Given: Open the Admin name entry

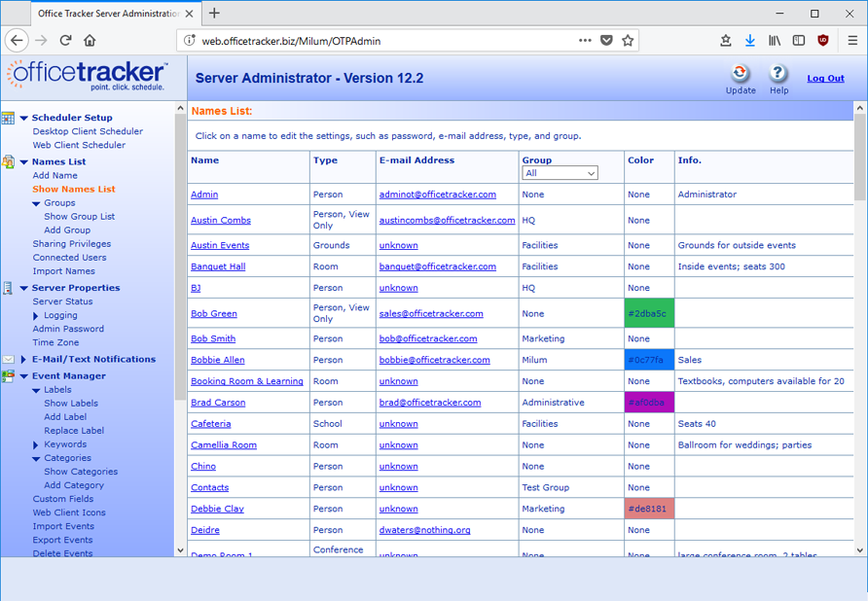Looking at the screenshot, I should click(x=204, y=194).
